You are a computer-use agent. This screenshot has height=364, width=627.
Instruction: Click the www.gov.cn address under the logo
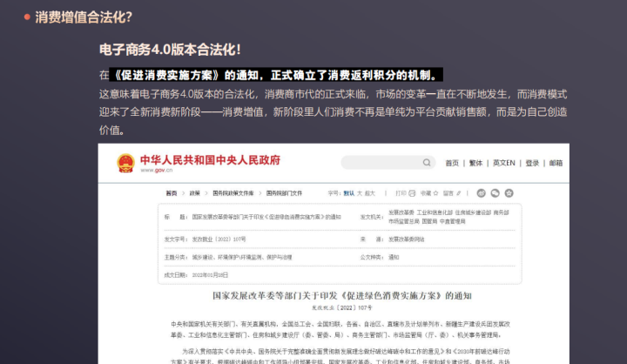157,170
